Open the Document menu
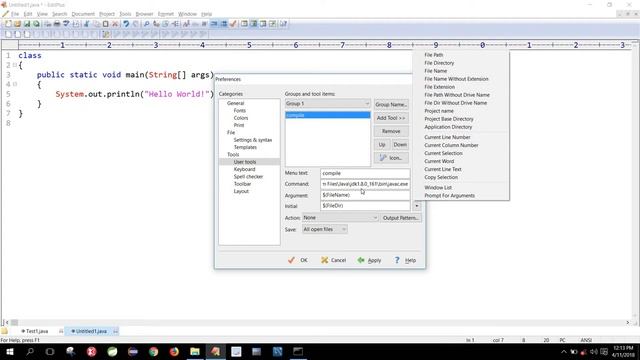640x360 pixels. tap(83, 14)
